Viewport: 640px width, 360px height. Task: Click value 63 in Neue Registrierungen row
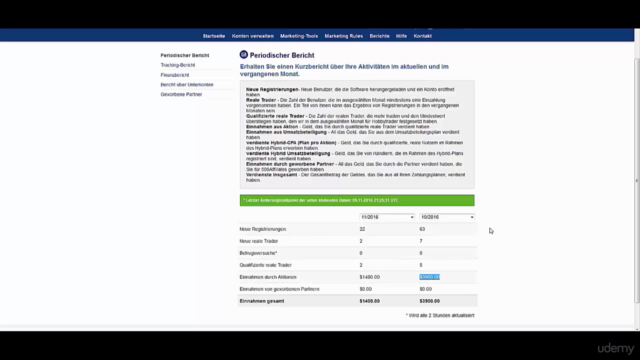[422, 229]
